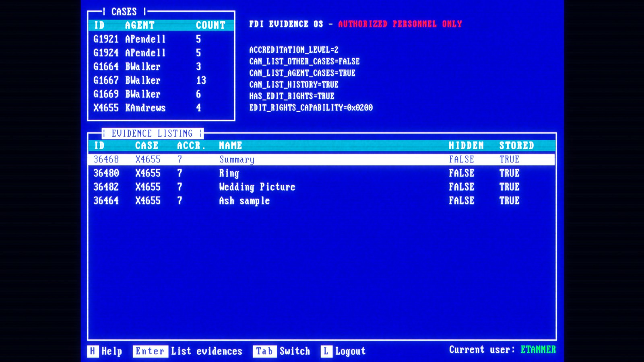Screen dimensions: 644x362
Task: Select the Ash sample evidence
Action: [x=244, y=200]
